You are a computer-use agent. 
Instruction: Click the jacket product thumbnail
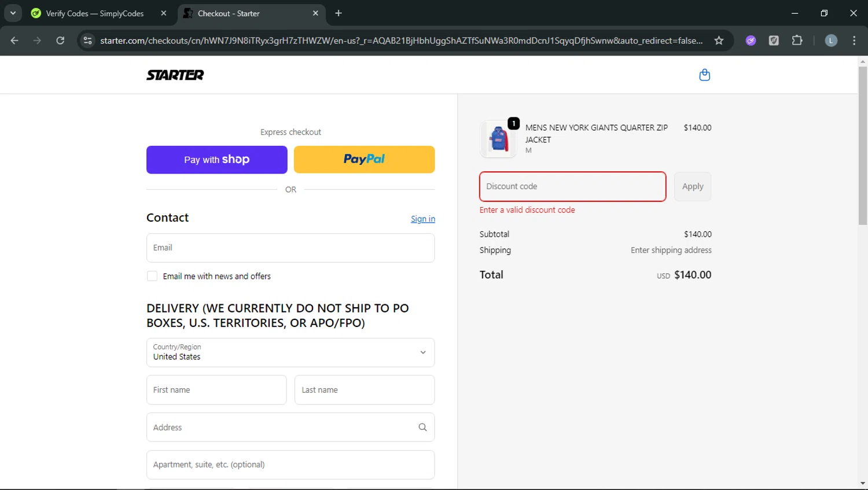click(498, 139)
